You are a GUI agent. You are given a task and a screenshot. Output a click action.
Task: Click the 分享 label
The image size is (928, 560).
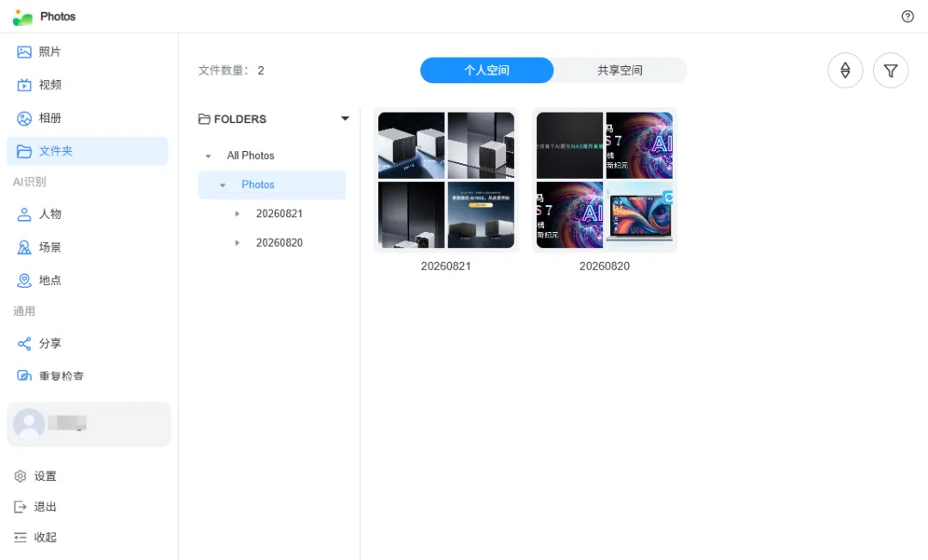[x=50, y=344]
